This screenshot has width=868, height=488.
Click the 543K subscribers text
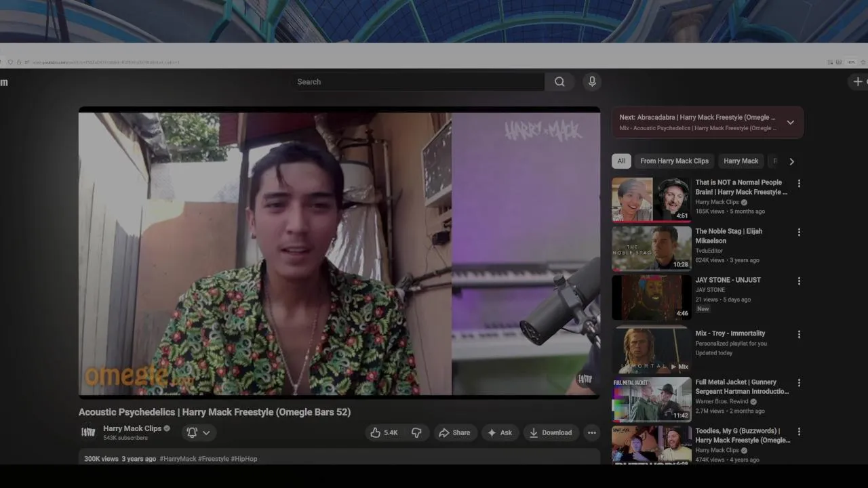125,438
